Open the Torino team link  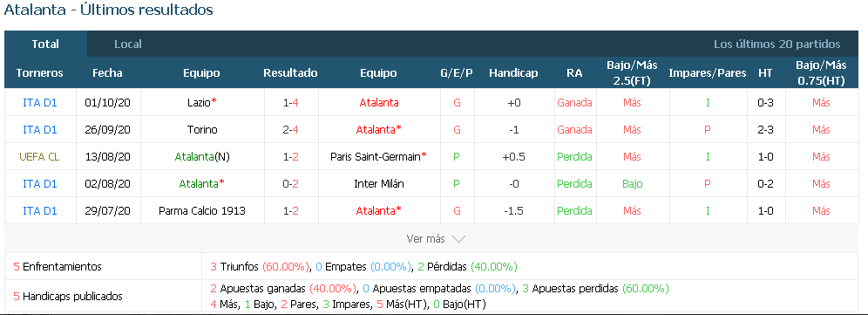tap(202, 130)
